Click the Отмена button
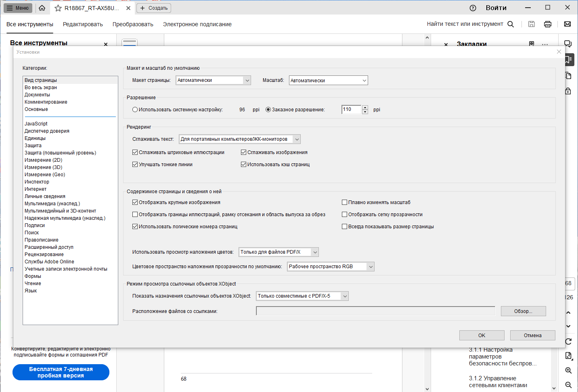Screen dimensions: 578x392 532,336
